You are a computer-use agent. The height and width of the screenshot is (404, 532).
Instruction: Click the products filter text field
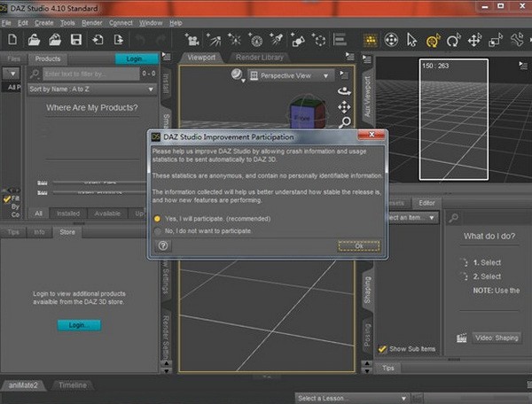91,74
